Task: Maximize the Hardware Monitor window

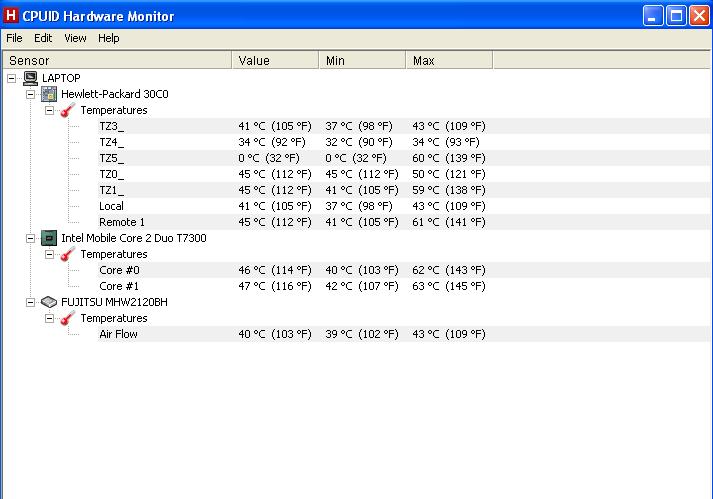Action: (676, 16)
